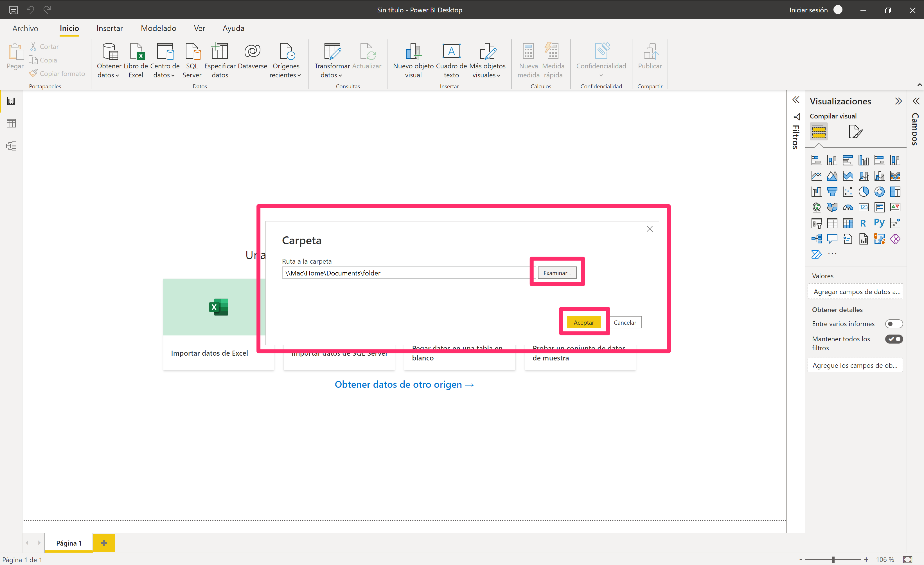Select the filled map visual icon

[832, 207]
